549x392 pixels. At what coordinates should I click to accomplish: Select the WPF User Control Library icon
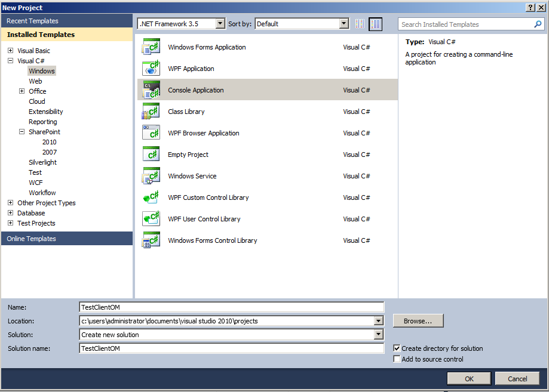point(151,218)
